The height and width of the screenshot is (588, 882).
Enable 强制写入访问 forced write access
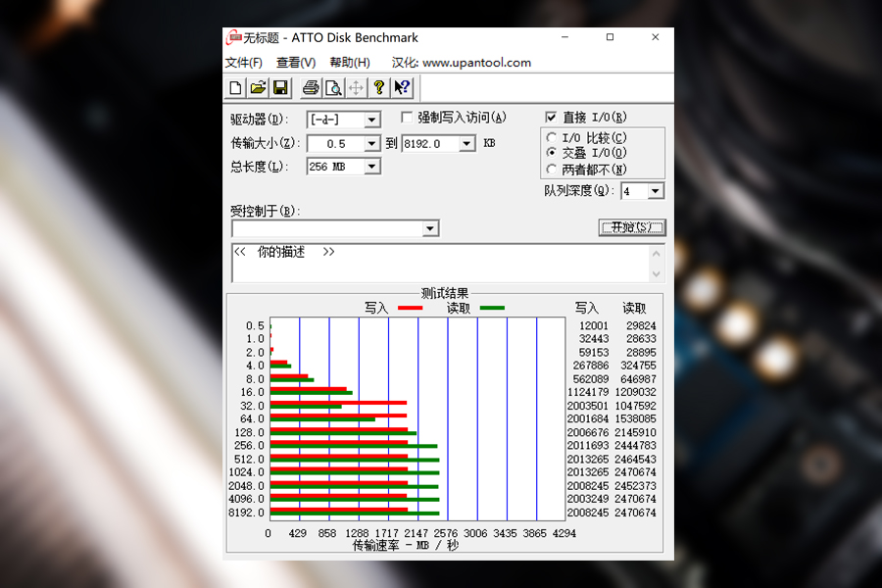(x=407, y=116)
